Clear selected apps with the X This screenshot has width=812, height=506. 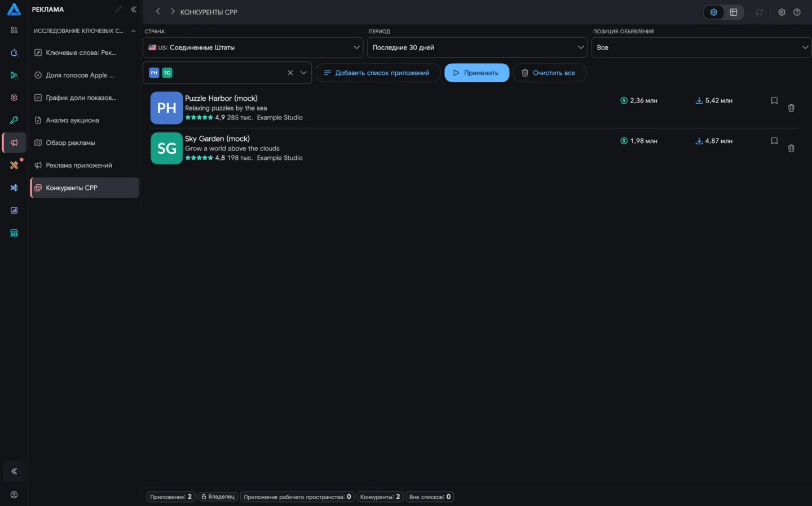290,73
